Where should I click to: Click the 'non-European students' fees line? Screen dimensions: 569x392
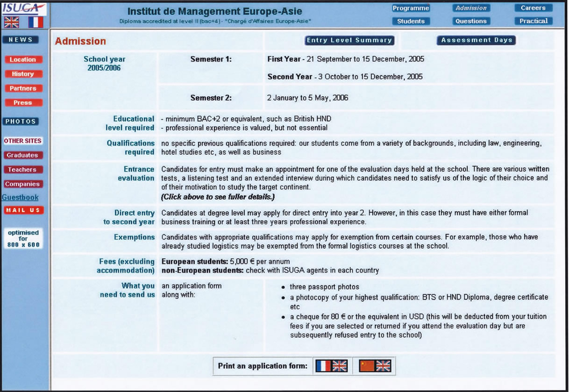(x=270, y=271)
